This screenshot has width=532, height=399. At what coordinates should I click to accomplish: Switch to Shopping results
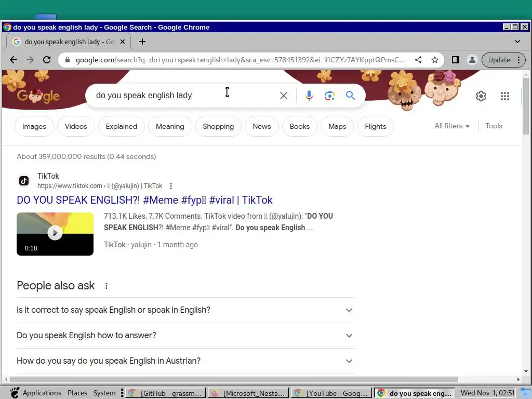point(218,127)
